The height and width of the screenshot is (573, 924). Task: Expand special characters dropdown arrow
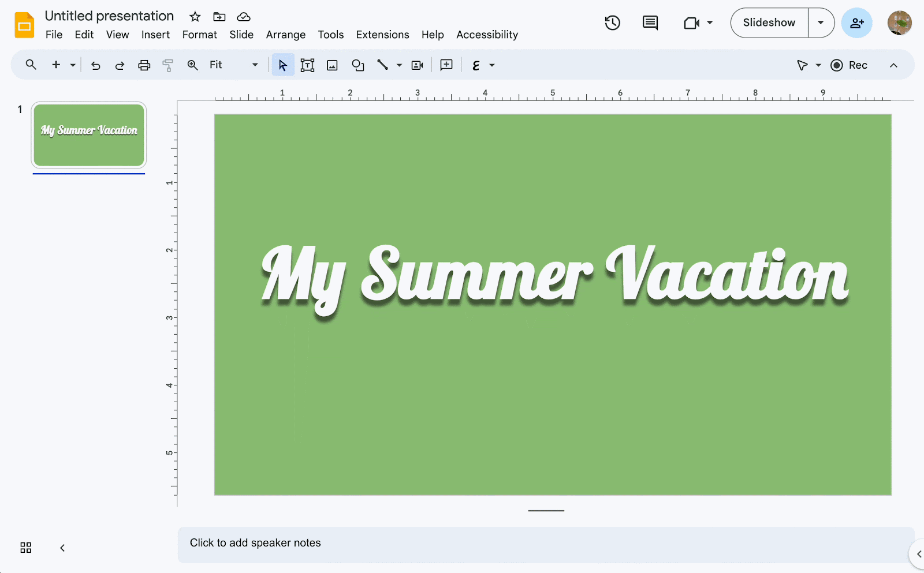492,65
